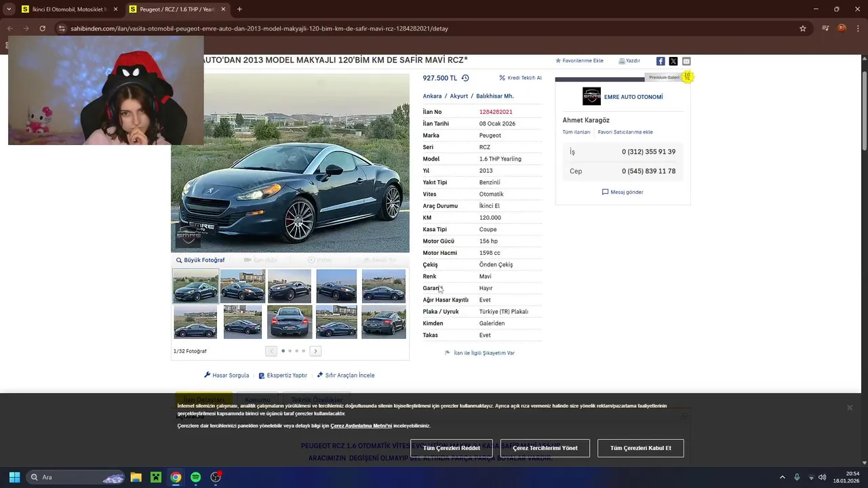Click Favori Satıcılarıma ekle link
This screenshot has width=868, height=488.
point(625,132)
